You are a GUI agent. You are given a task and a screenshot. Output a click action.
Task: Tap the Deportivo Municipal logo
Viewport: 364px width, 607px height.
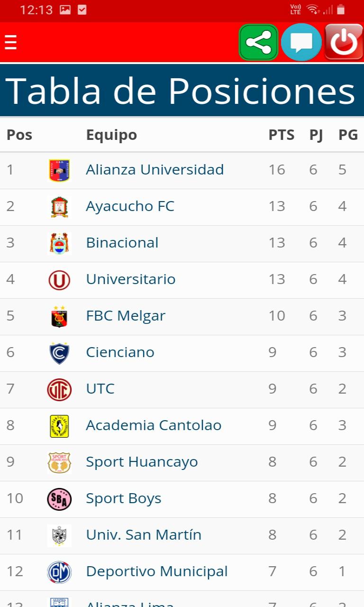(x=59, y=572)
